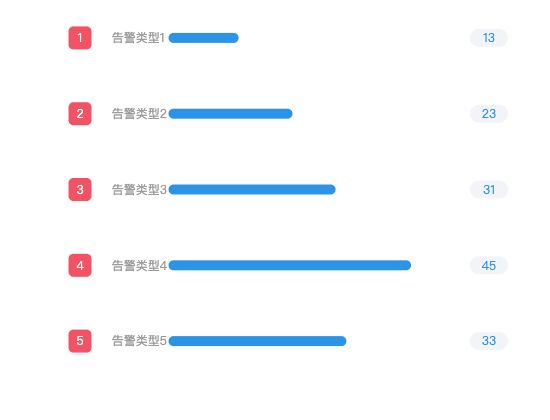Viewport: 550px width, 420px height.
Task: Click the blue progress bar for 告警类型5
Action: coord(257,341)
